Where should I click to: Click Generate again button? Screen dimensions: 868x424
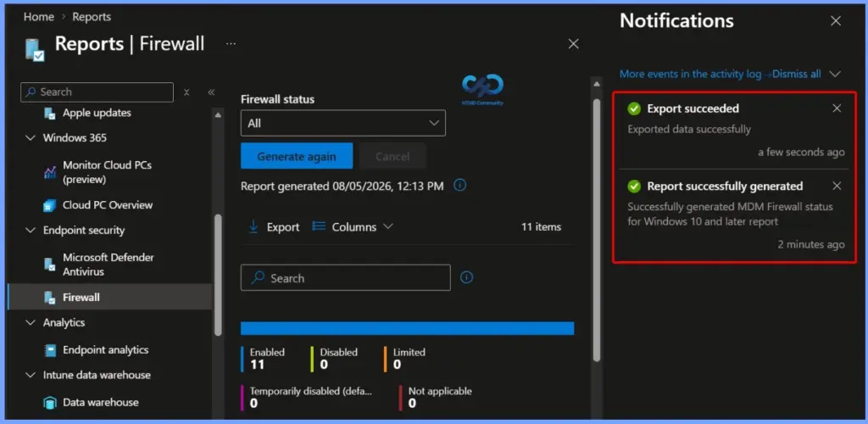297,156
